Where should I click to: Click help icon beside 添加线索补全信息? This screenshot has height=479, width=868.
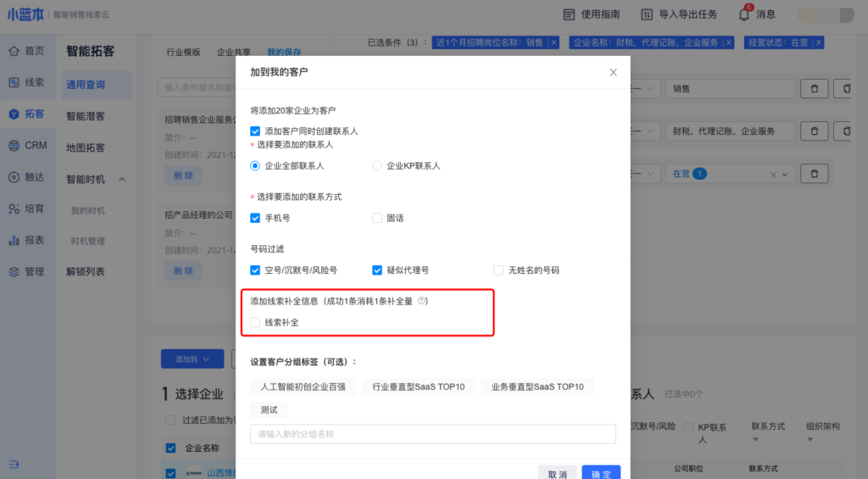pyautogui.click(x=422, y=301)
